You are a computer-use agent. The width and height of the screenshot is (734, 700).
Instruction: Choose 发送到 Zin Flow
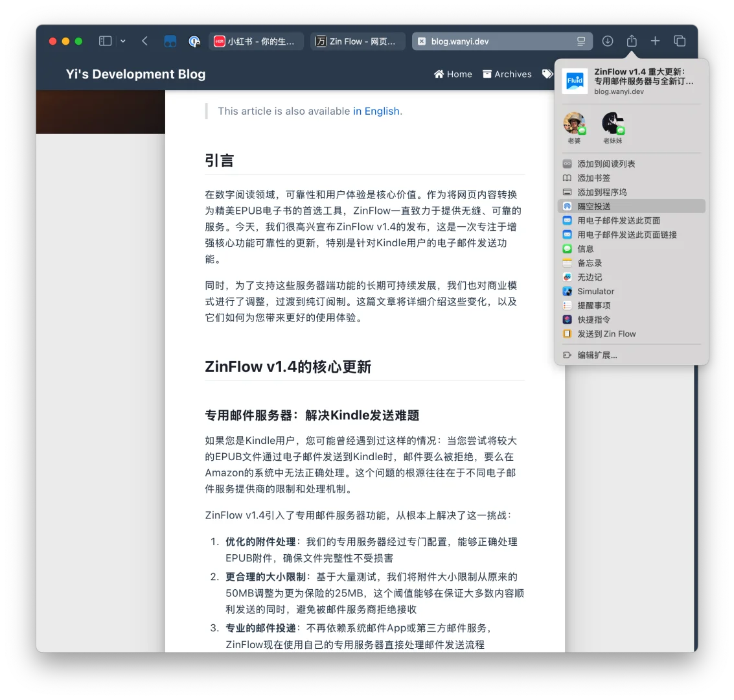point(632,334)
